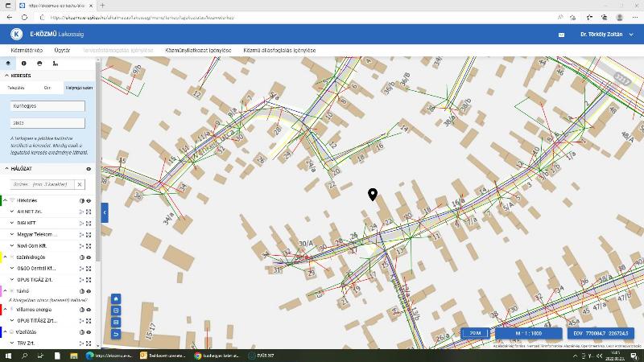The width and height of the screenshot is (644, 362).
Task: Adjust opacity of szénhidrogén layer group
Action: pos(81,257)
